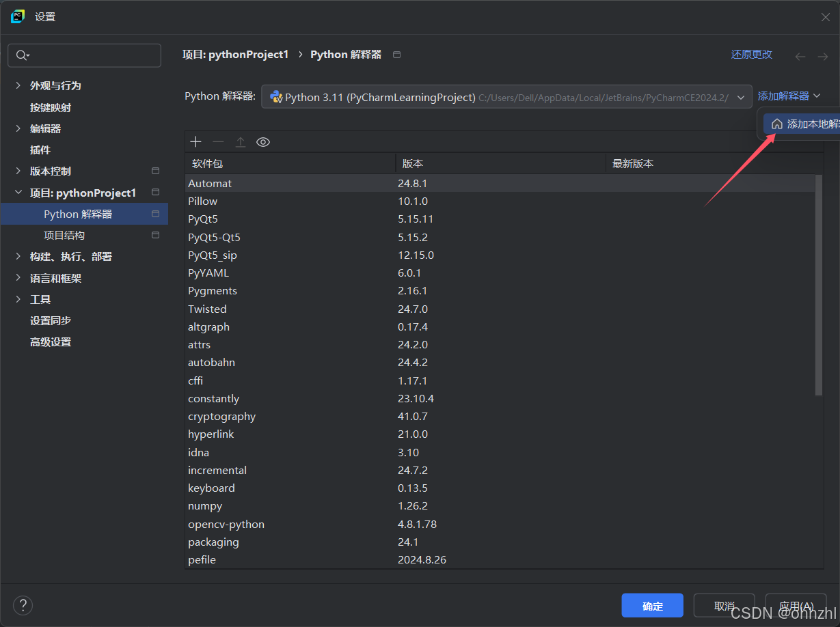Sort by 版本 column header
The image size is (840, 627).
click(x=500, y=163)
